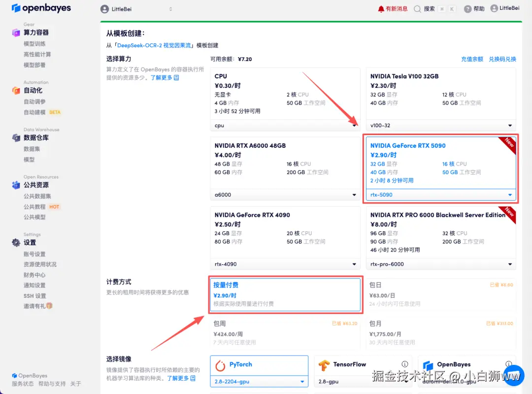Open the TensorFlow 2.8-gpu version dropdown
Screen dimensions: 532x394
click(x=363, y=382)
